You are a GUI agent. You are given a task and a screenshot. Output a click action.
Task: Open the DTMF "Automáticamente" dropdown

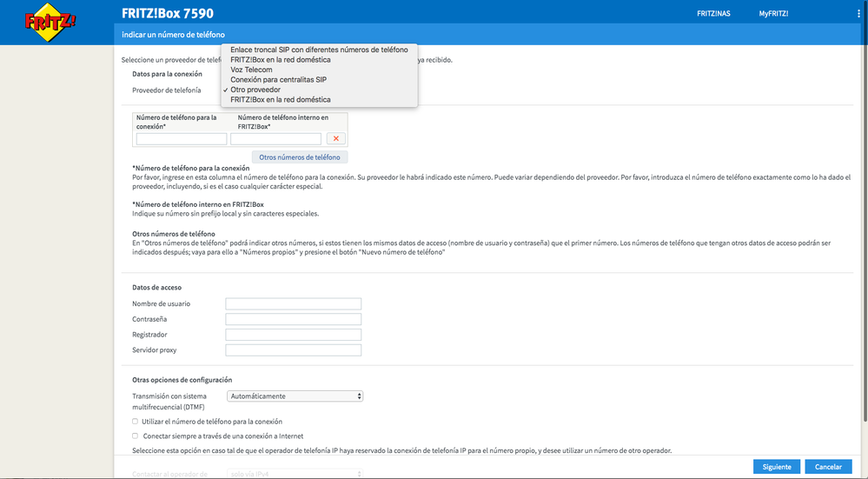(x=295, y=396)
